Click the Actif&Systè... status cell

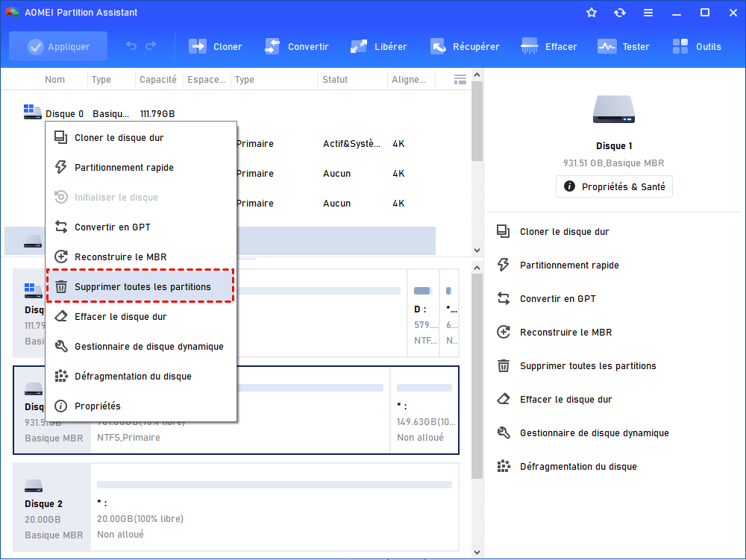point(351,144)
